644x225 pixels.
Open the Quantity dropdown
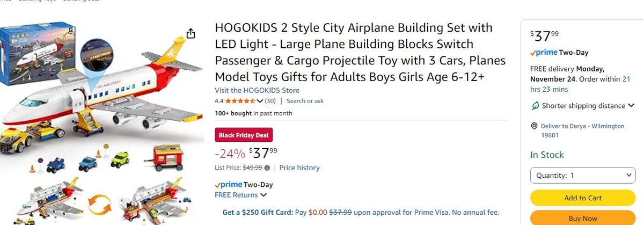click(583, 176)
